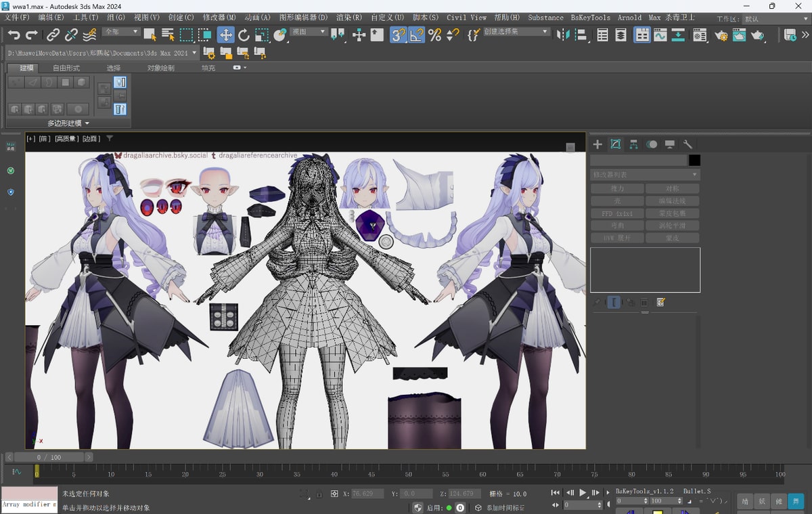
Task: Switch to the 自由形式 ribbon tab
Action: point(66,68)
